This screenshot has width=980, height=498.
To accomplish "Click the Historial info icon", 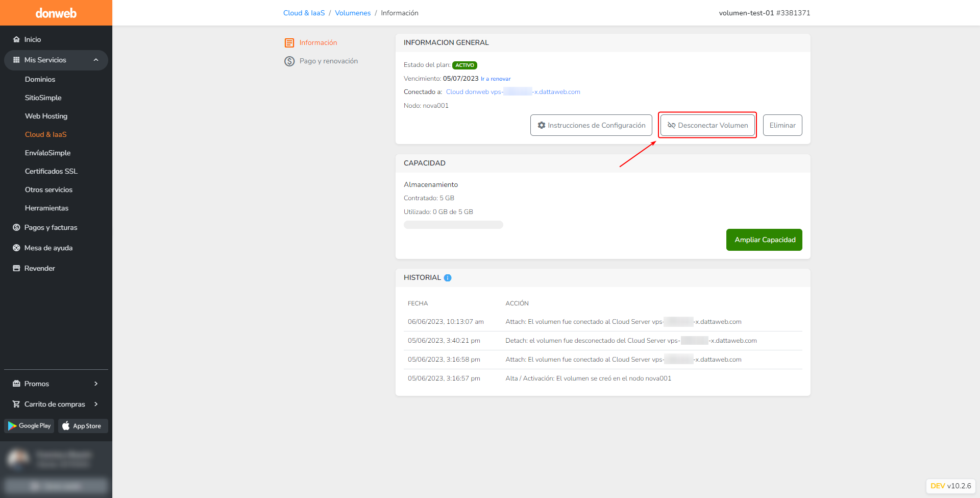I will [x=448, y=278].
